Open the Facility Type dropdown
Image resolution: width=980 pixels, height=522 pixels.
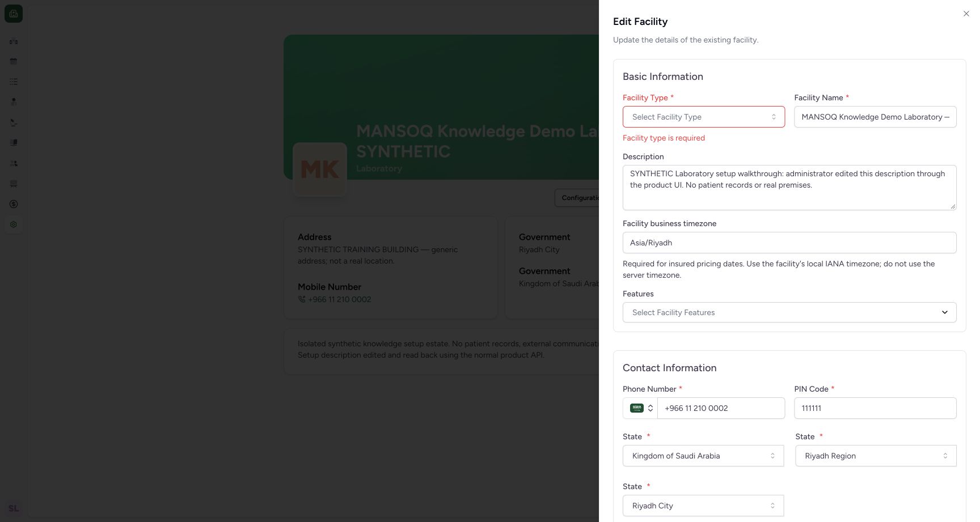point(704,117)
